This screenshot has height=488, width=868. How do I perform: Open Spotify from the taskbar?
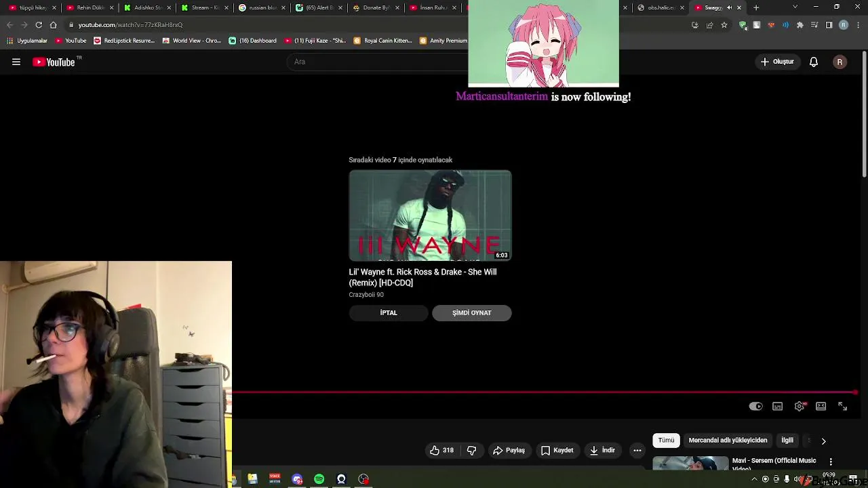coord(319,479)
